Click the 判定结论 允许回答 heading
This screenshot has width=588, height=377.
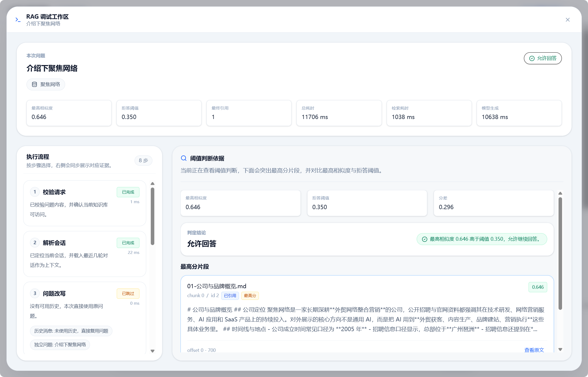point(202,244)
